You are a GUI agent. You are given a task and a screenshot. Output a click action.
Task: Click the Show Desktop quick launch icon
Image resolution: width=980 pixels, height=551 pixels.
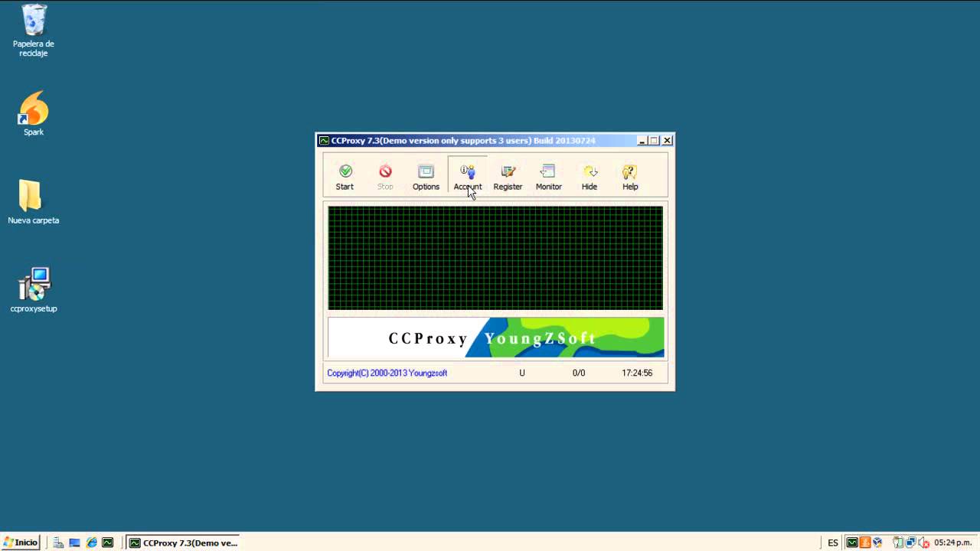click(74, 543)
